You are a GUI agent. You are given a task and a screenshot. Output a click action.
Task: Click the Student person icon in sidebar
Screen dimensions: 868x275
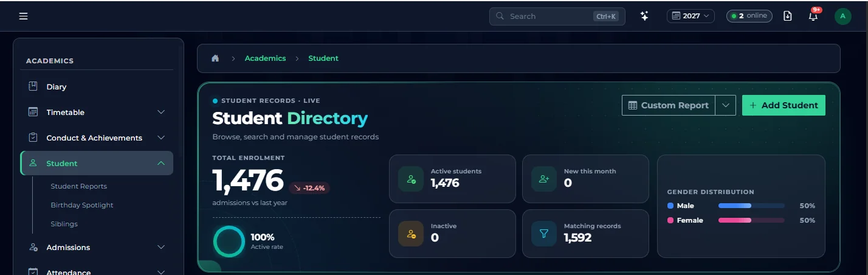click(33, 163)
